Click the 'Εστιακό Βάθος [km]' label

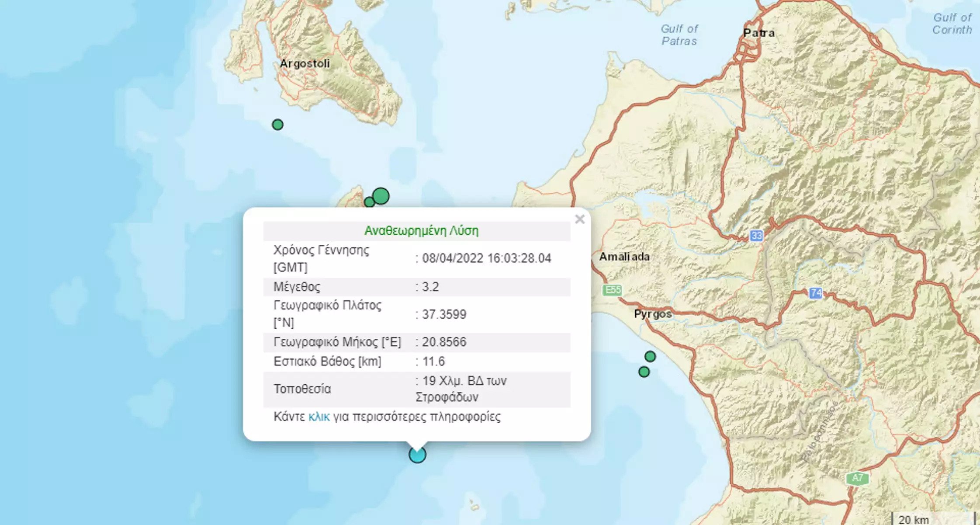tap(327, 362)
